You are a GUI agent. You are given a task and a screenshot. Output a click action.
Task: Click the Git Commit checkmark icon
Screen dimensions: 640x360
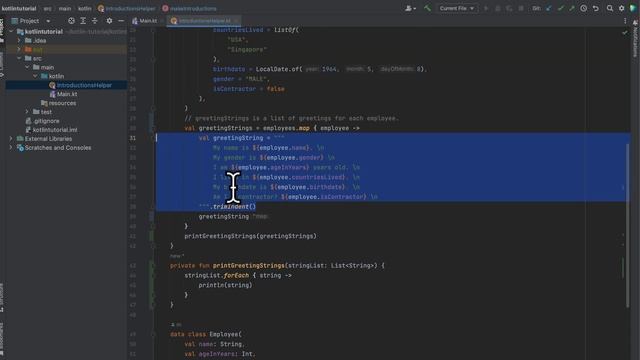tap(560, 8)
